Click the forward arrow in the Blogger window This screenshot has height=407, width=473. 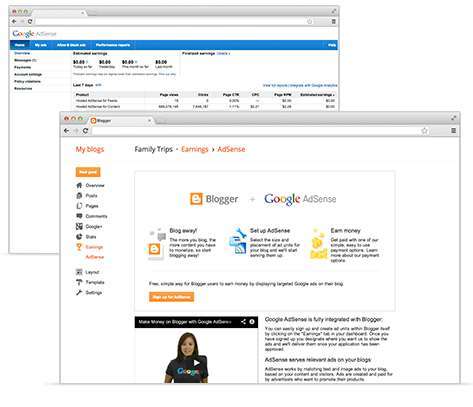[76, 131]
